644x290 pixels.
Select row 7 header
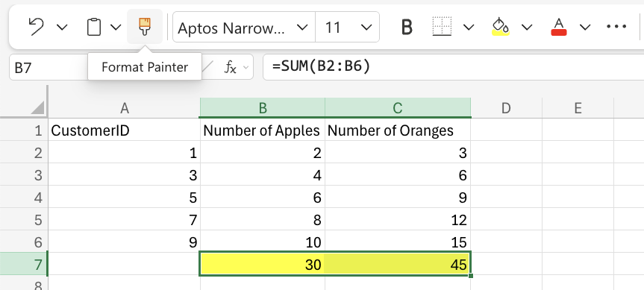24,264
